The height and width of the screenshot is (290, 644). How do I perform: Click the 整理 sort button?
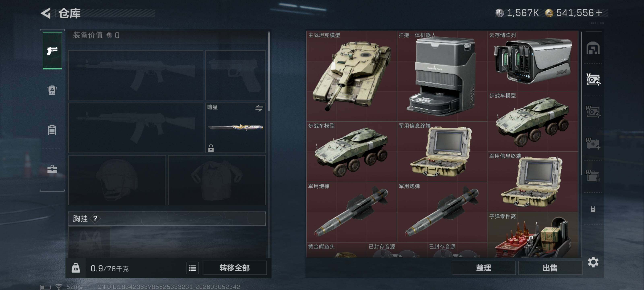(483, 268)
